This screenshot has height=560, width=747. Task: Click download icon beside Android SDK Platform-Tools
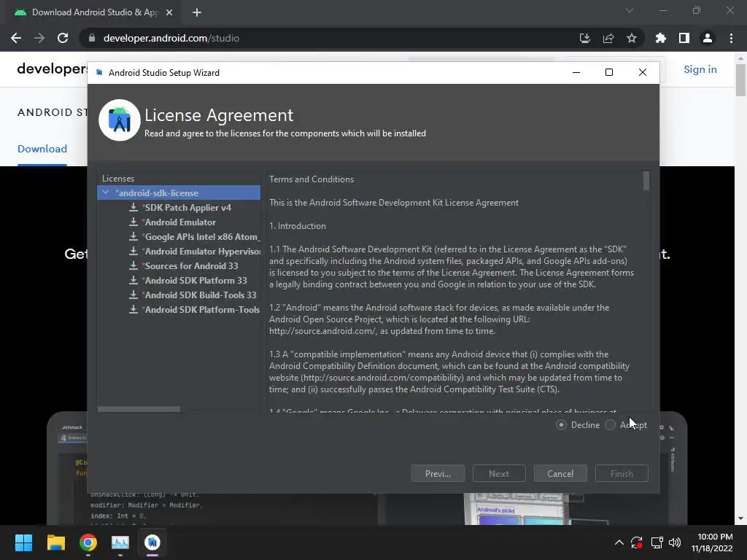pos(133,309)
